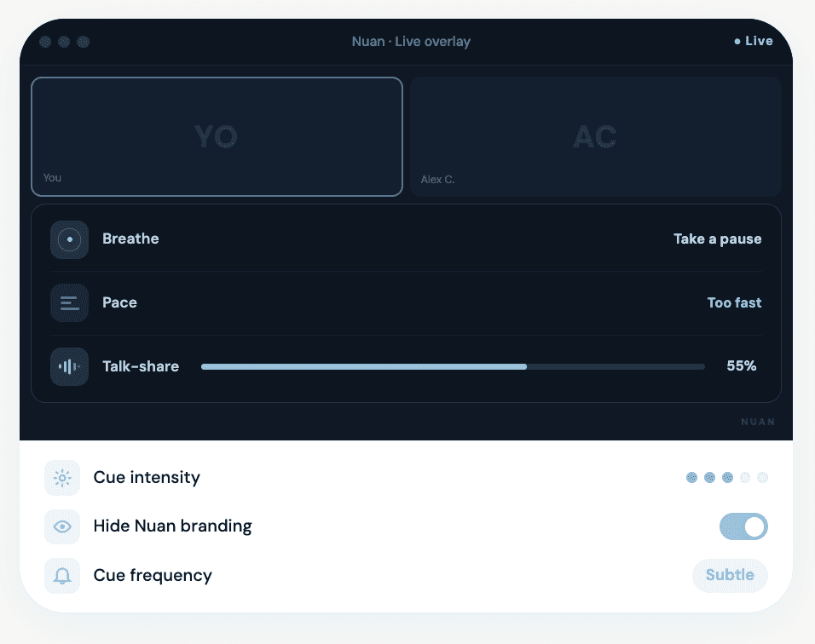Click the 55% talk-share value
This screenshot has width=815, height=644.
(x=741, y=366)
